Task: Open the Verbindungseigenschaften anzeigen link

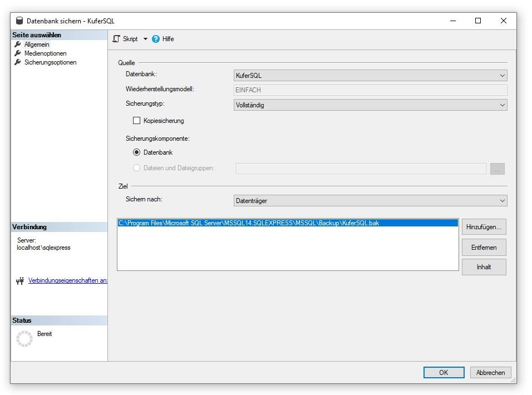Action: tap(68, 280)
